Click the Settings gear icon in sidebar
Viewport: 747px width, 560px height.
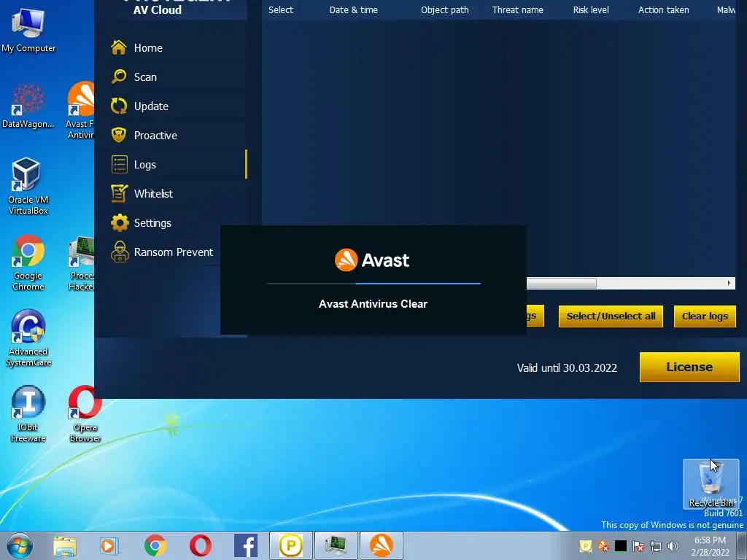coord(120,223)
